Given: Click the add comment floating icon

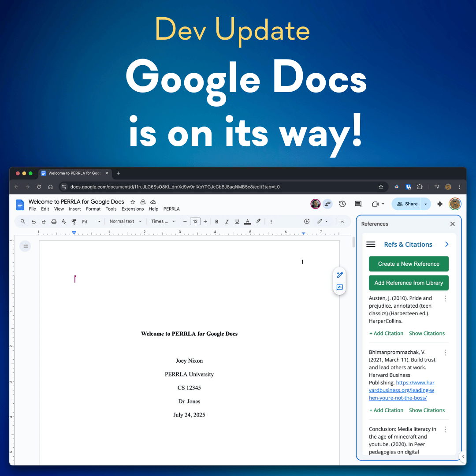Looking at the screenshot, I should [x=340, y=287].
